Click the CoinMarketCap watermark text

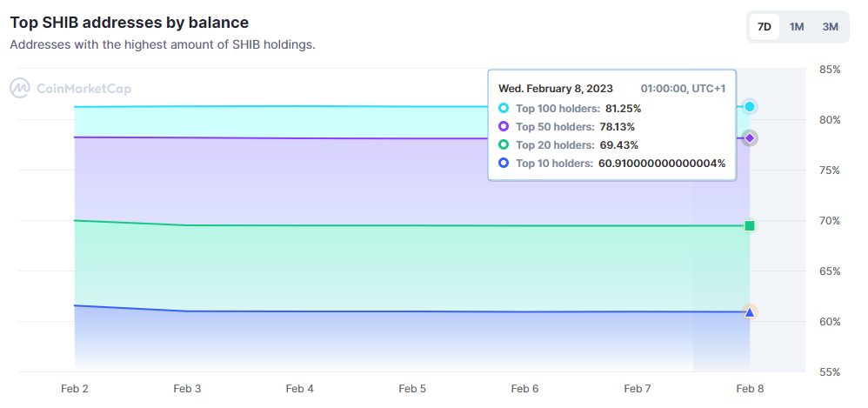pyautogui.click(x=83, y=88)
